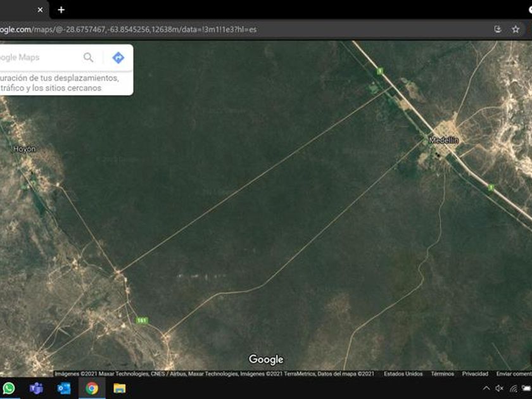532x399 pixels.
Task: Click the Google Maps search input field
Action: (x=38, y=58)
